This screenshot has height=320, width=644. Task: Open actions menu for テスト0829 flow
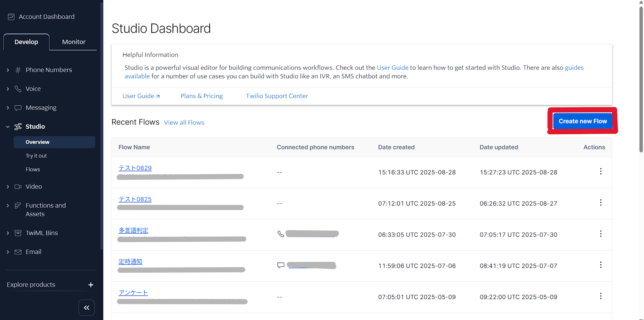point(601,171)
